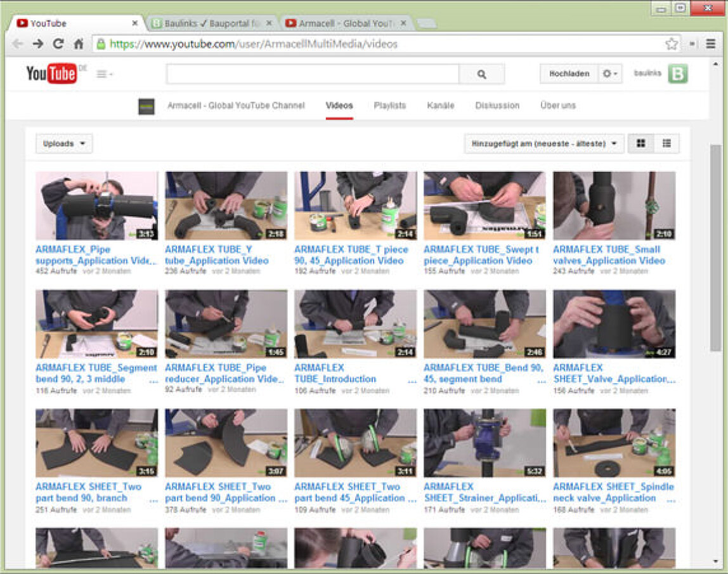This screenshot has width=728, height=574.
Task: Open the Chrome hamburger menu
Action: [710, 44]
